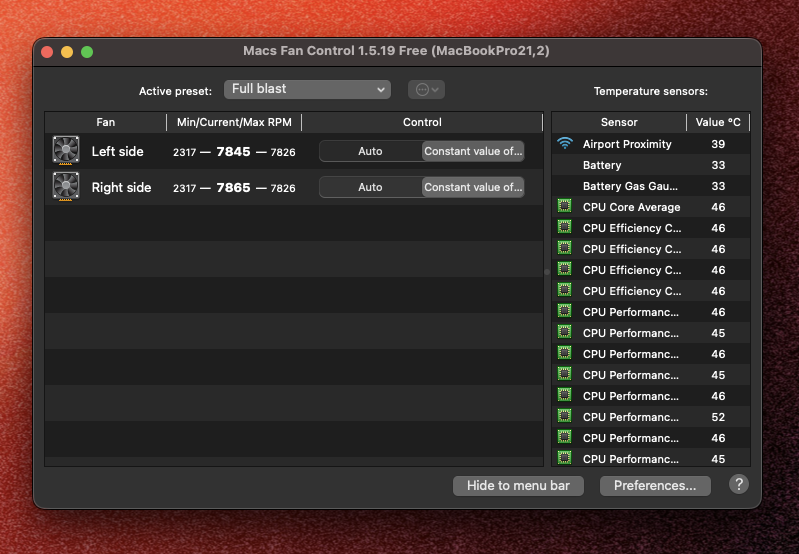Select the Airport Proximity sensor row
799x554 pixels.
pos(651,144)
